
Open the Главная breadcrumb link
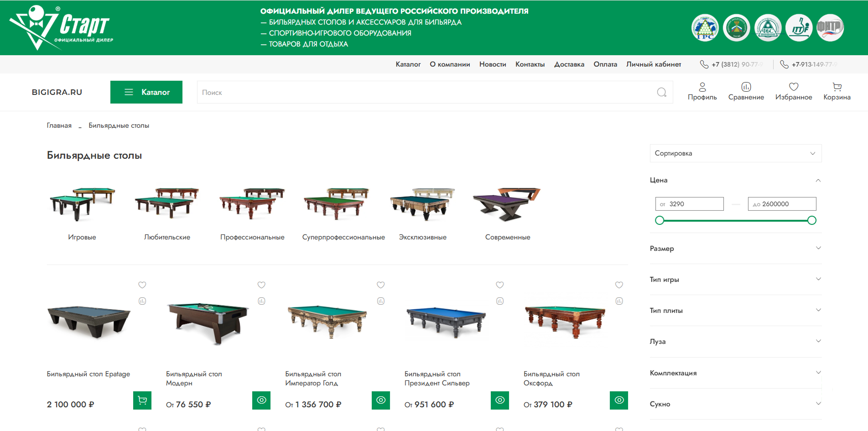59,125
